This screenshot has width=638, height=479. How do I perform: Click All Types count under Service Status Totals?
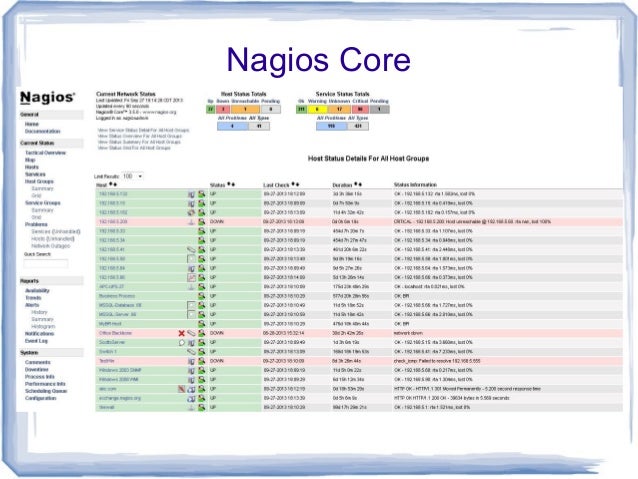(358, 126)
